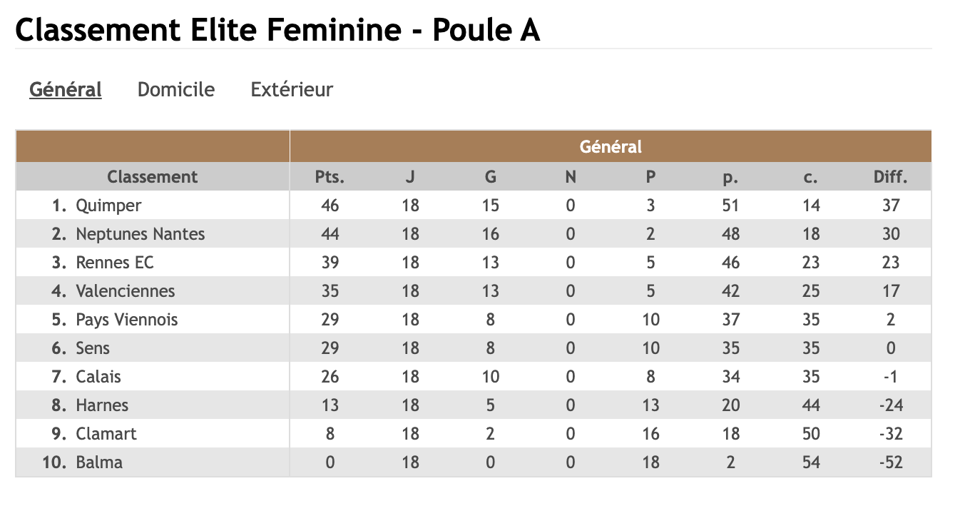Open the Domicile standings tab
The width and height of the screenshot is (980, 511).
[176, 90]
